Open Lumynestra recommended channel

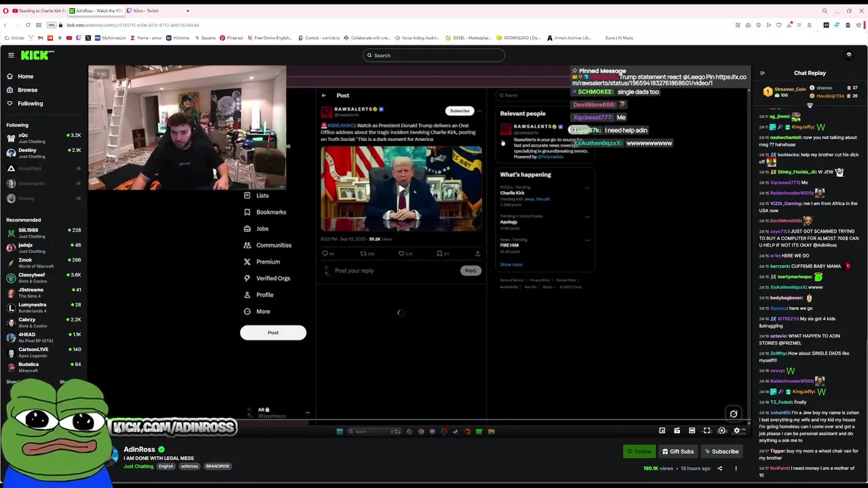43,308
